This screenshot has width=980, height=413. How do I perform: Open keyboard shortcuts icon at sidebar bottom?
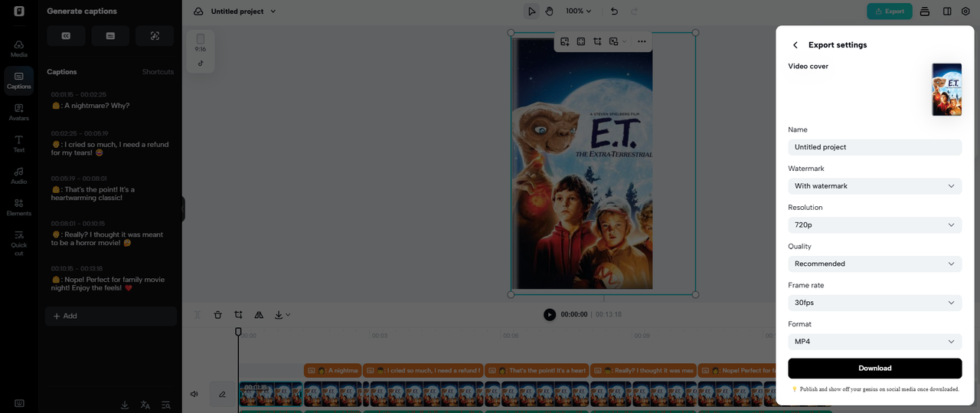pyautogui.click(x=18, y=403)
